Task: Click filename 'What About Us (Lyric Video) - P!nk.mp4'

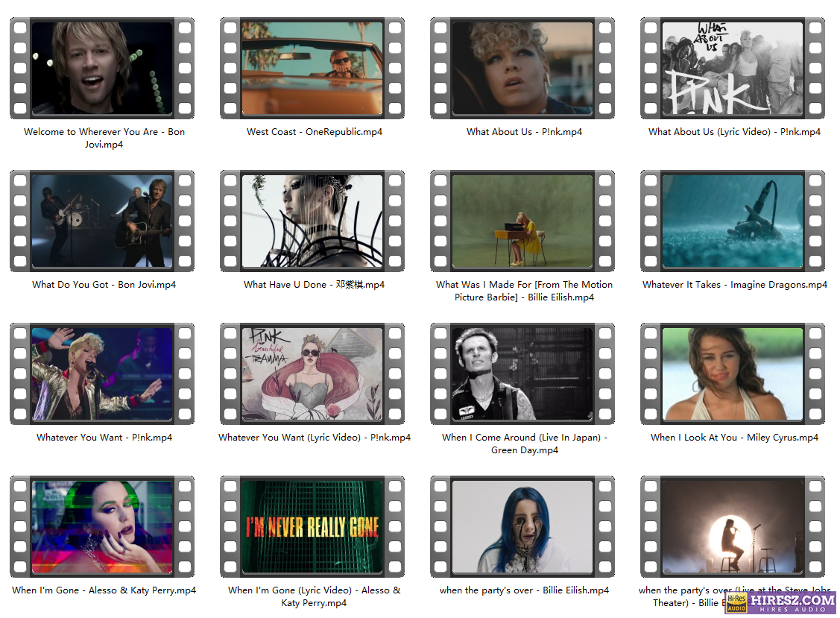Action: point(734,132)
